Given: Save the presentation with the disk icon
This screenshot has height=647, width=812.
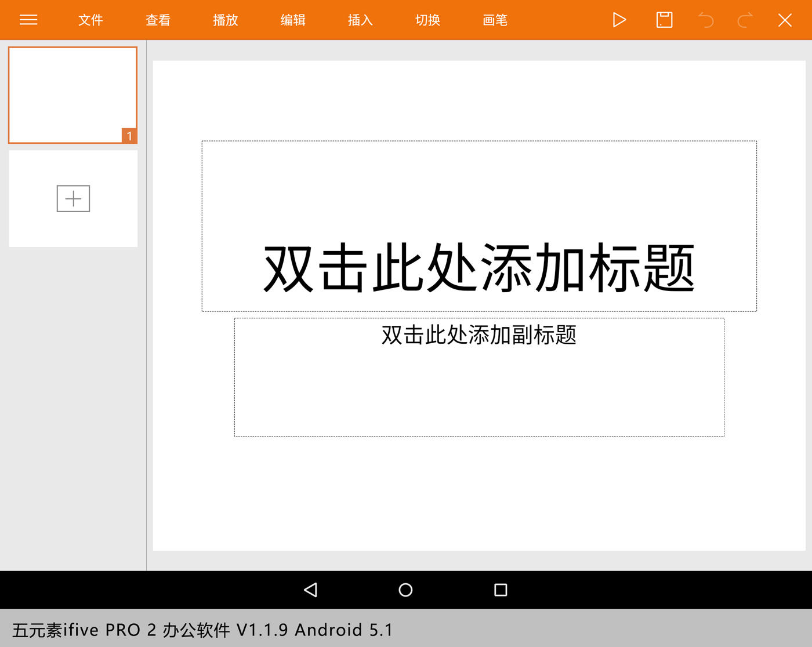Looking at the screenshot, I should coord(664,20).
